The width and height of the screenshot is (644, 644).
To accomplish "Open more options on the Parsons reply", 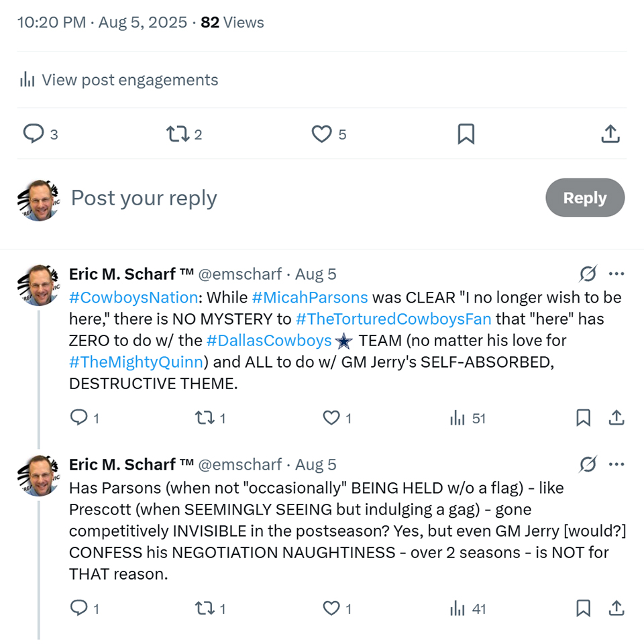I will 616,464.
